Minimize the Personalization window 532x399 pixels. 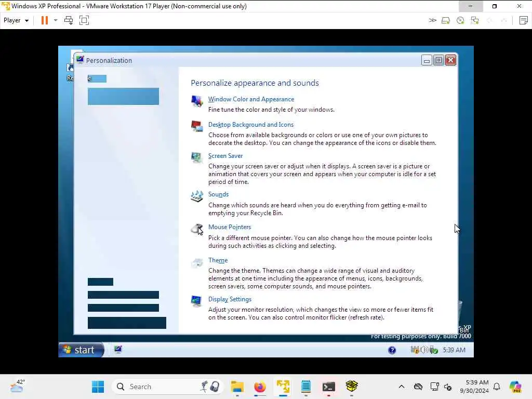pos(427,60)
